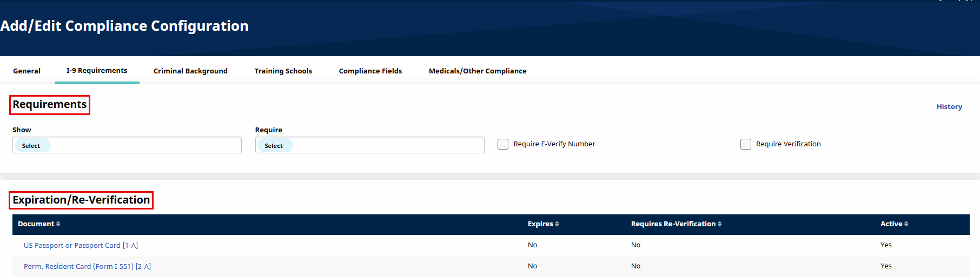Click the Add/Edit Compliance Configuration page title
The height and width of the screenshot is (277, 980).
coord(124,26)
